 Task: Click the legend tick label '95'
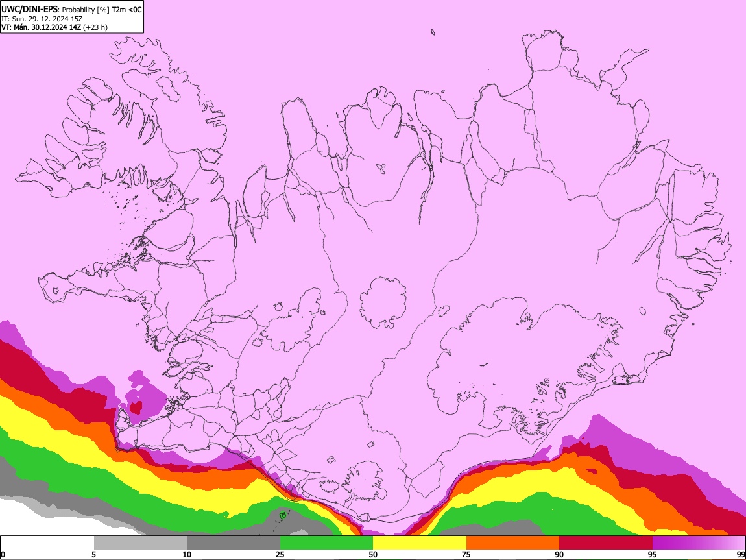coord(653,554)
